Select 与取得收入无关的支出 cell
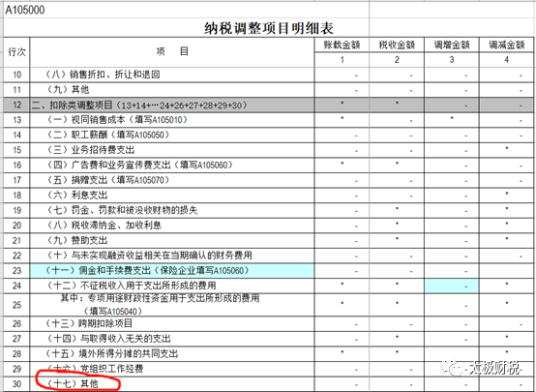 pos(172,339)
